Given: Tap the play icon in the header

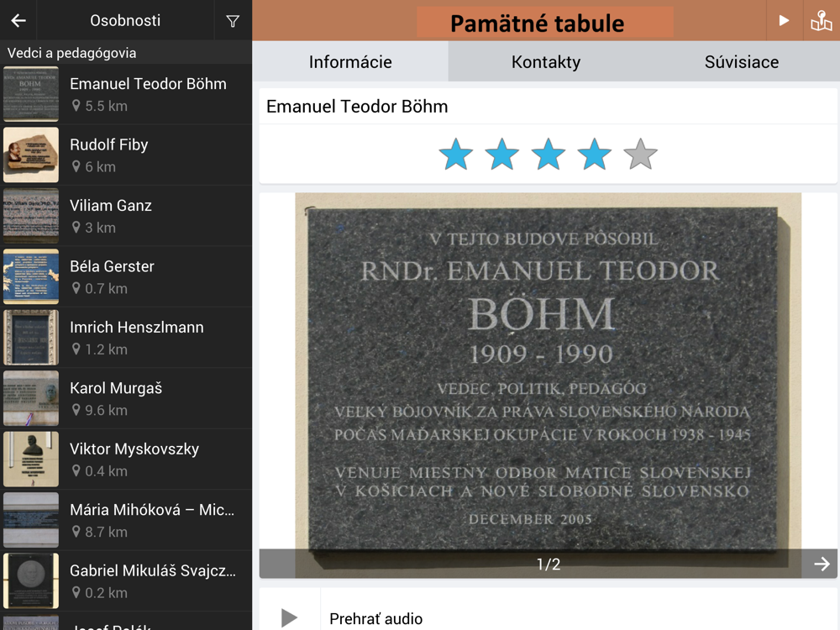Looking at the screenshot, I should click(784, 20).
